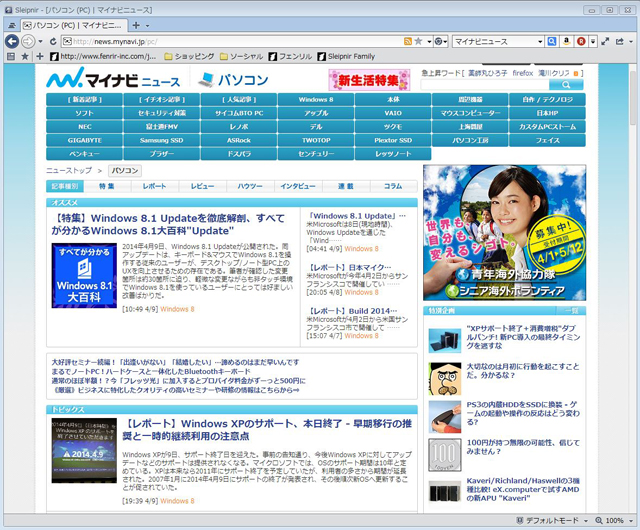
Task: Click the 一覧 link in 特別企画 header
Action: click(571, 311)
